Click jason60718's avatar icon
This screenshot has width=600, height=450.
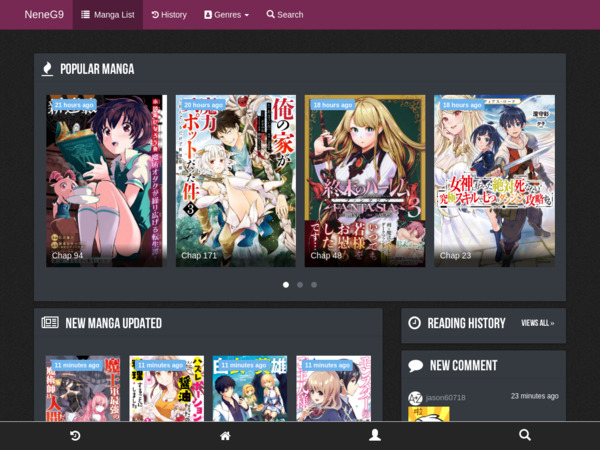point(415,398)
